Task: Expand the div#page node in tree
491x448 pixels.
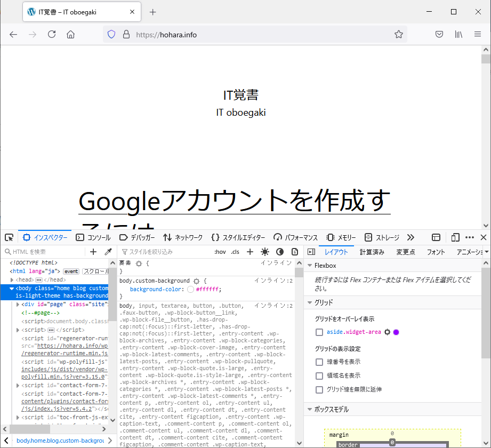Action: pos(18,305)
